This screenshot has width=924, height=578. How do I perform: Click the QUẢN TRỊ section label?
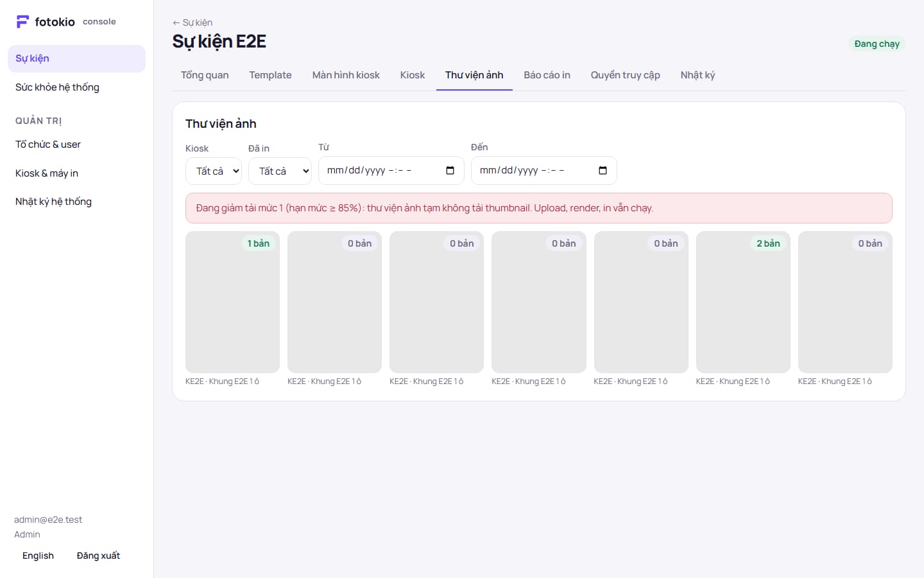(38, 121)
